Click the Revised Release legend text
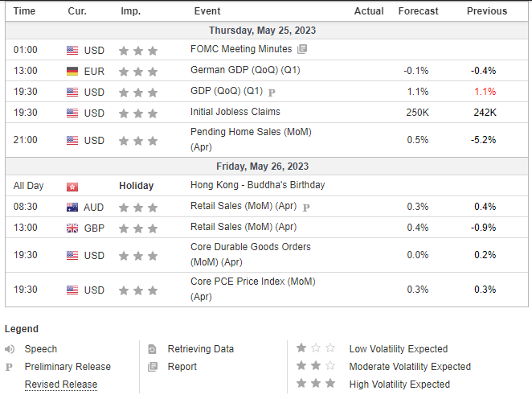This screenshot has height=399, width=532. pos(61,385)
